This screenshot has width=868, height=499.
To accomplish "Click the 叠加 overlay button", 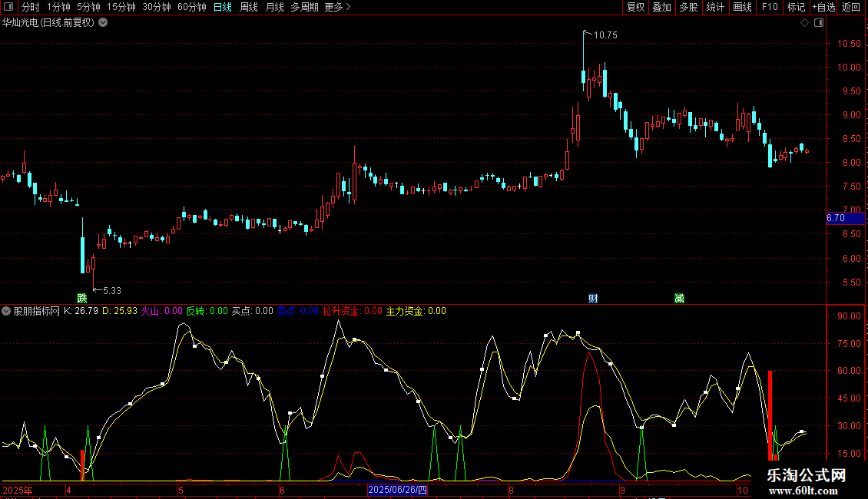I will click(661, 7).
